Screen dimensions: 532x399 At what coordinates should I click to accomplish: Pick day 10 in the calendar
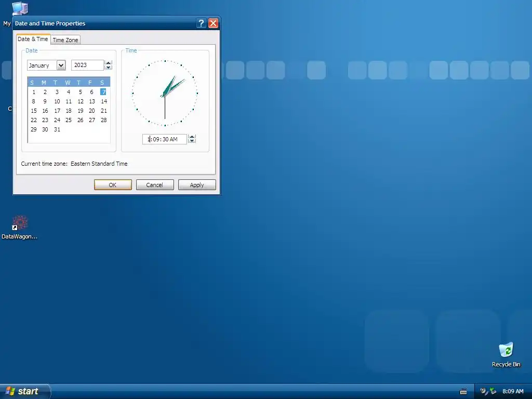57,101
